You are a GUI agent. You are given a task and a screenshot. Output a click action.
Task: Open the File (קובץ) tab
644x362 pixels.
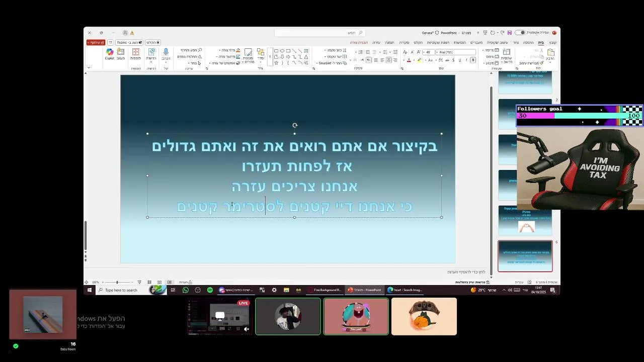click(x=553, y=42)
